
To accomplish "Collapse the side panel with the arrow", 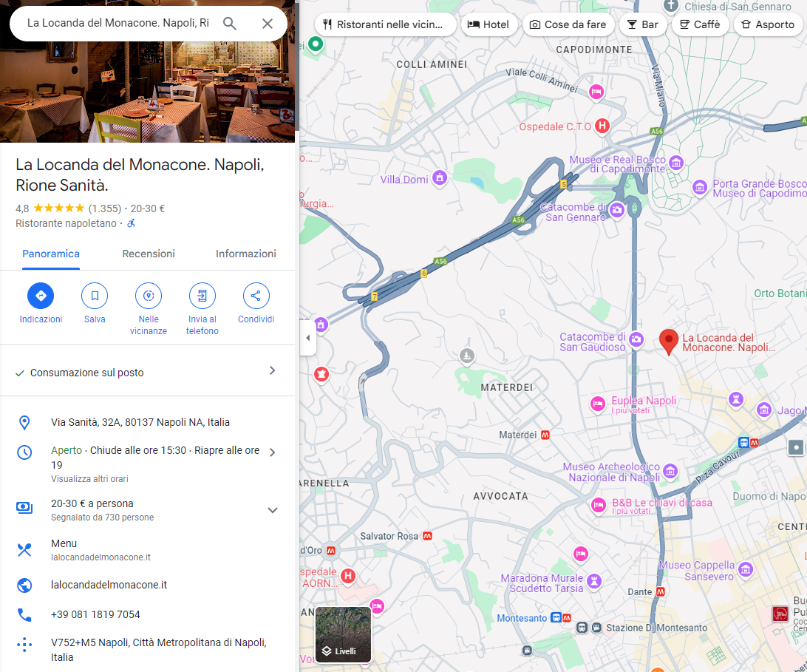I will [307, 338].
